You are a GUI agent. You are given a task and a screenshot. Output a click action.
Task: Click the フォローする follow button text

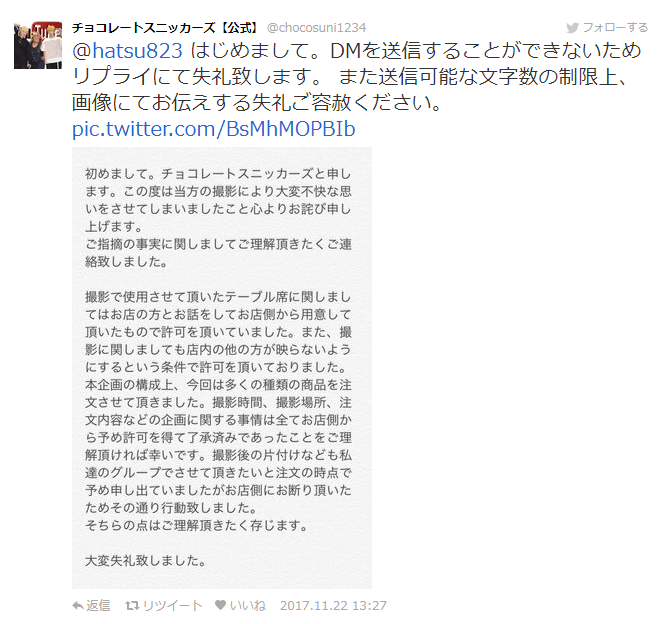615,28
